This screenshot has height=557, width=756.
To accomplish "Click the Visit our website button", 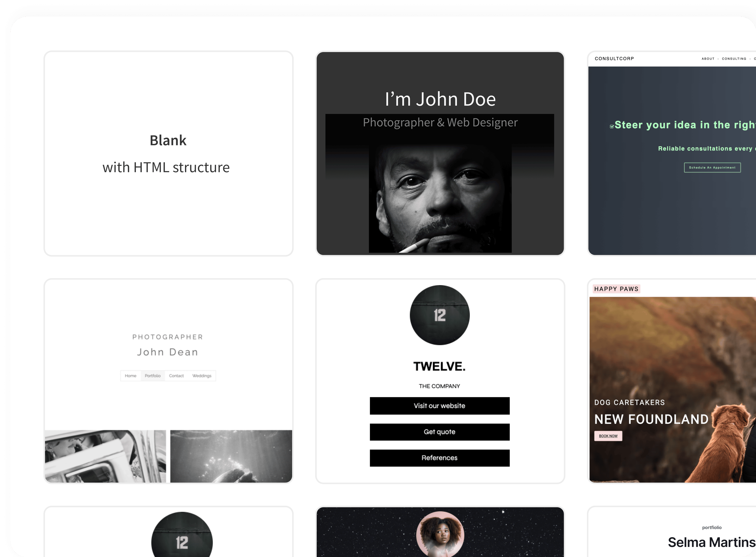I will (x=440, y=406).
